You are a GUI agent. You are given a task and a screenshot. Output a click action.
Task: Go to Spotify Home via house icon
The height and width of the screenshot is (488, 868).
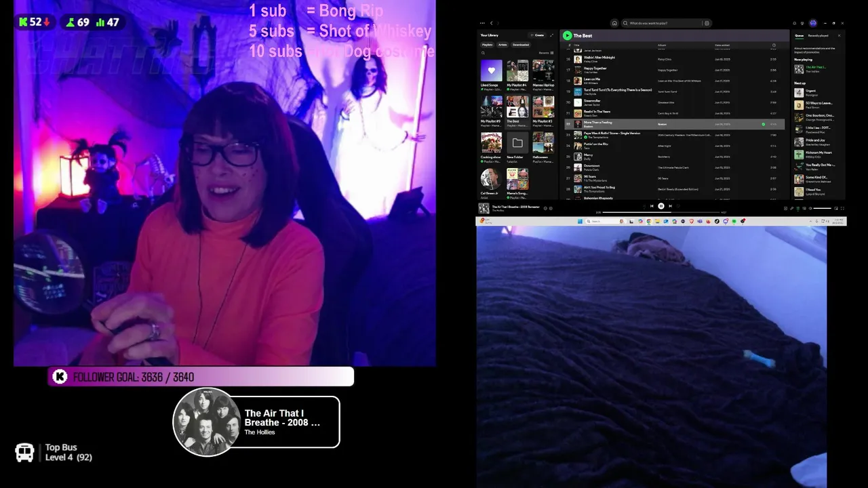tap(614, 23)
